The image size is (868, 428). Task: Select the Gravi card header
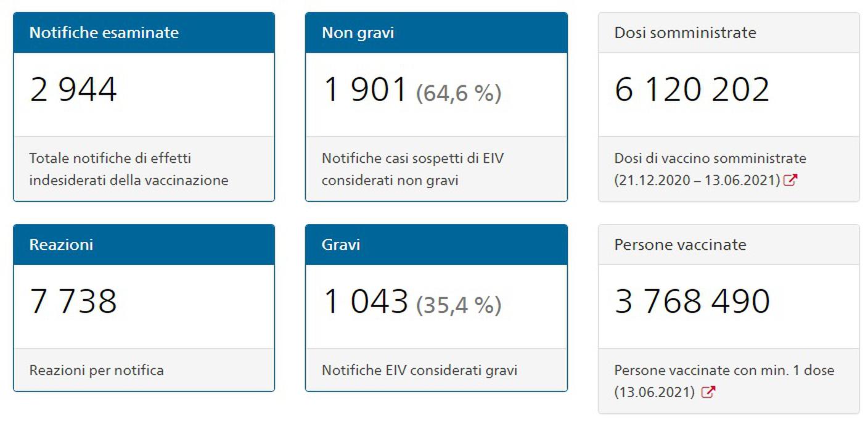point(436,245)
